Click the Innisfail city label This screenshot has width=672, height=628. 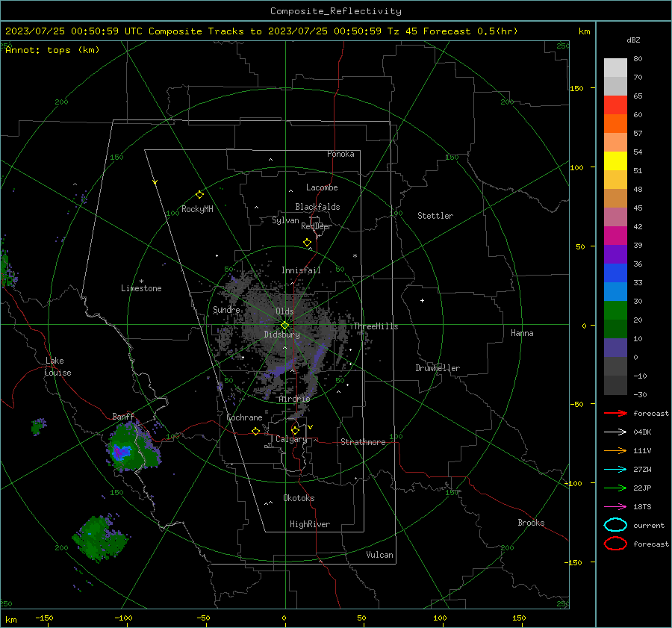302,270
